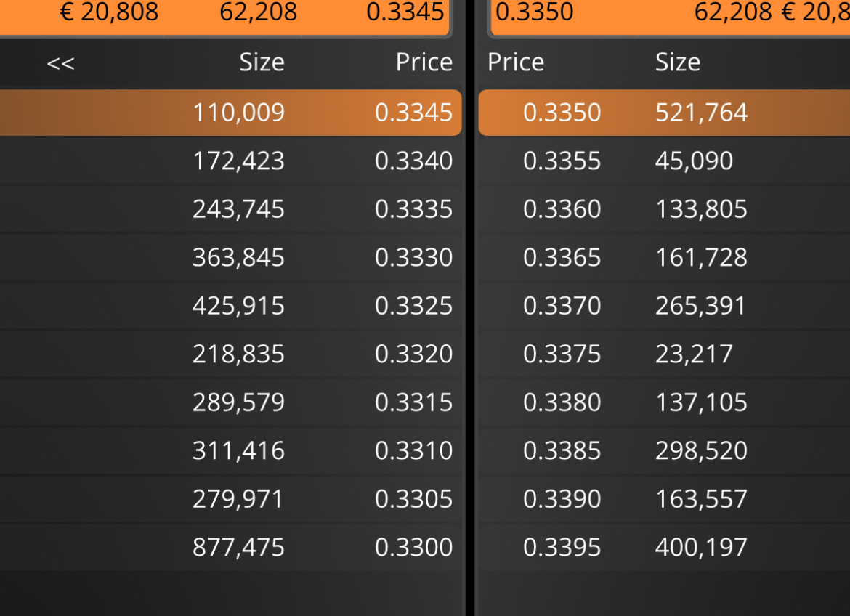Select the ask row at price 0.3350
Viewport: 850px width, 616px height.
(x=664, y=113)
